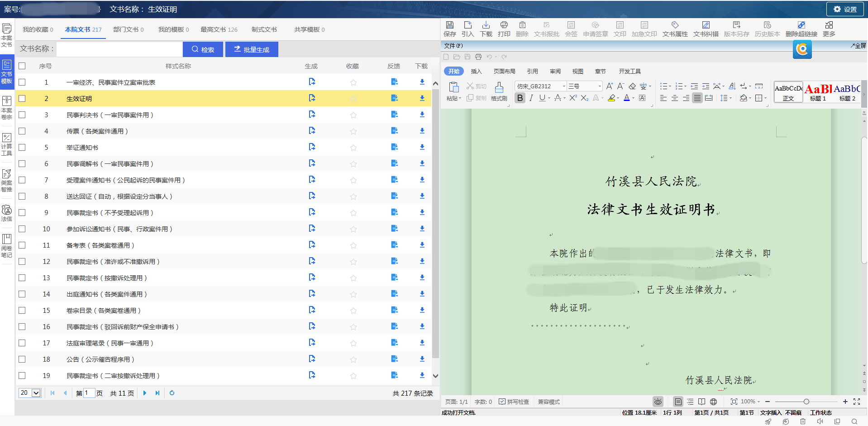Download the 民事调解书 template
868x426 pixels.
[422, 163]
